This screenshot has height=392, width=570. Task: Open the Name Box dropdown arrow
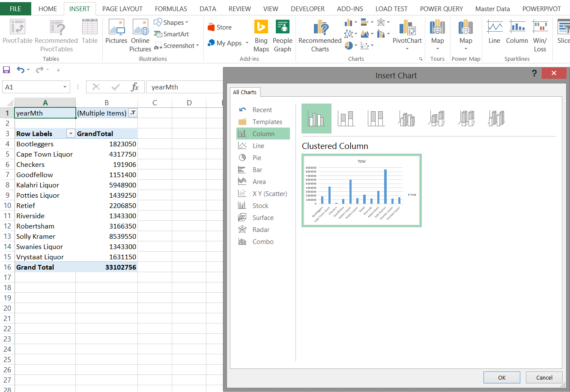pyautogui.click(x=65, y=87)
